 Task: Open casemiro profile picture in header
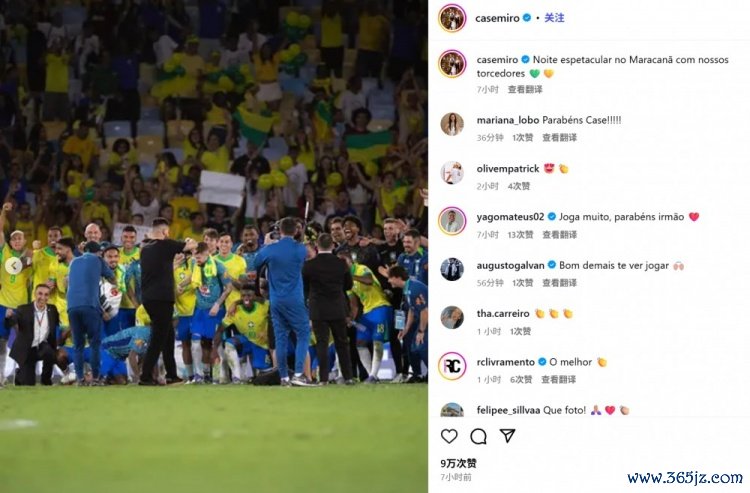pos(452,18)
